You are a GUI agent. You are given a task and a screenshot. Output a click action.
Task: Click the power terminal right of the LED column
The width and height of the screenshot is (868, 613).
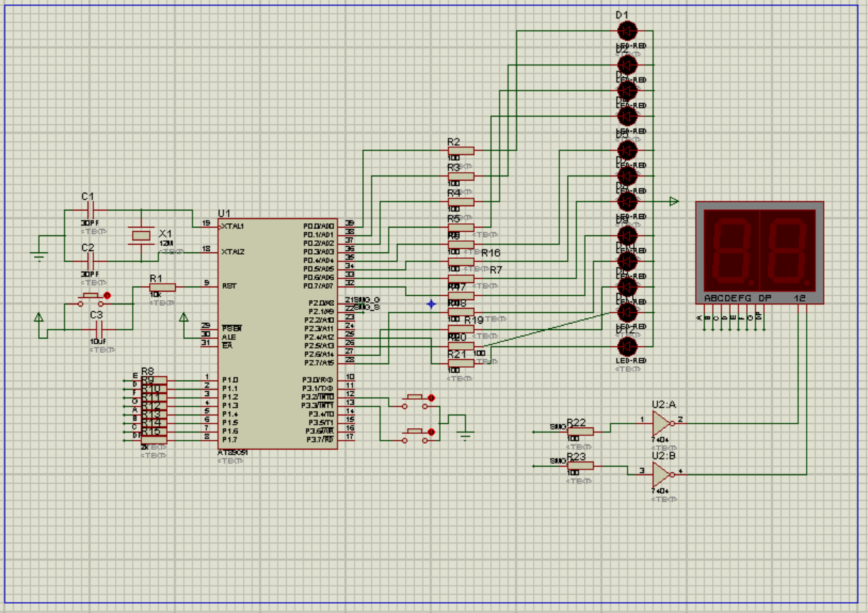tap(673, 201)
